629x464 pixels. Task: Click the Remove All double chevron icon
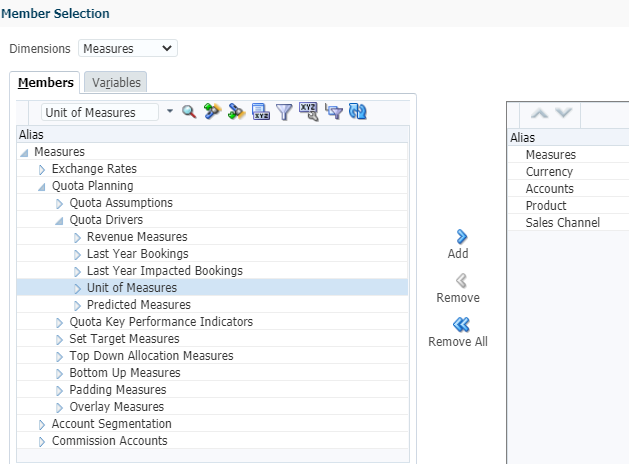(461, 324)
